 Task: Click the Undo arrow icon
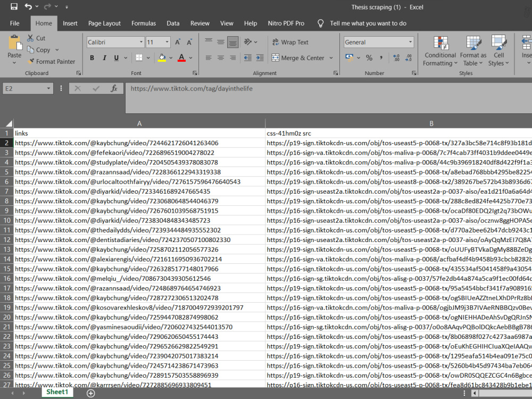(28, 6)
